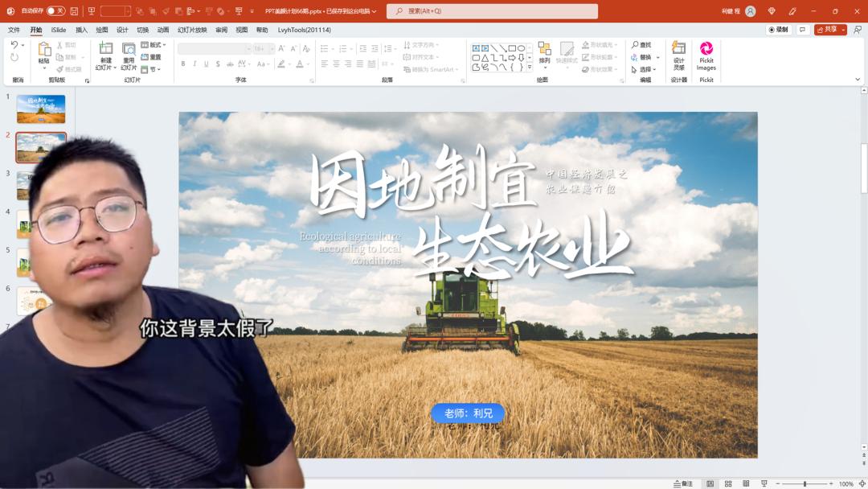This screenshot has height=489, width=868.
Task: Click the 替换 (Replace) command
Action: pos(643,56)
